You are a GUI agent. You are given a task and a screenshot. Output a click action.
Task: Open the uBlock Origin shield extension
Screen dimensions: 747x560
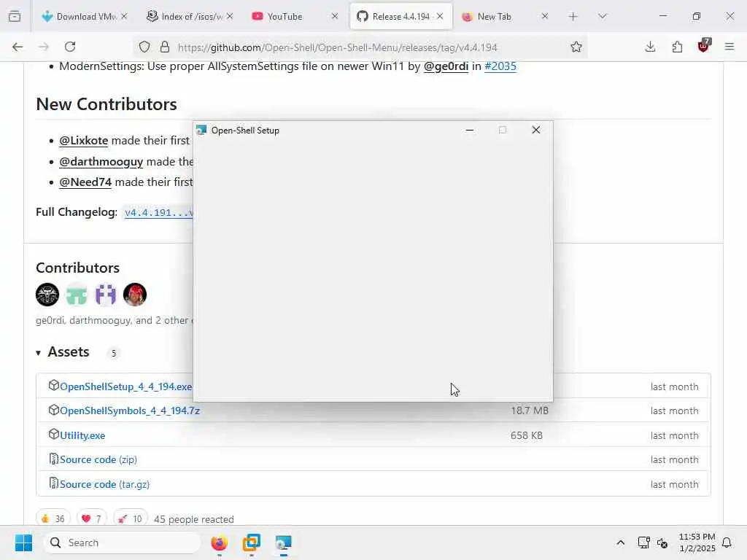704,46
